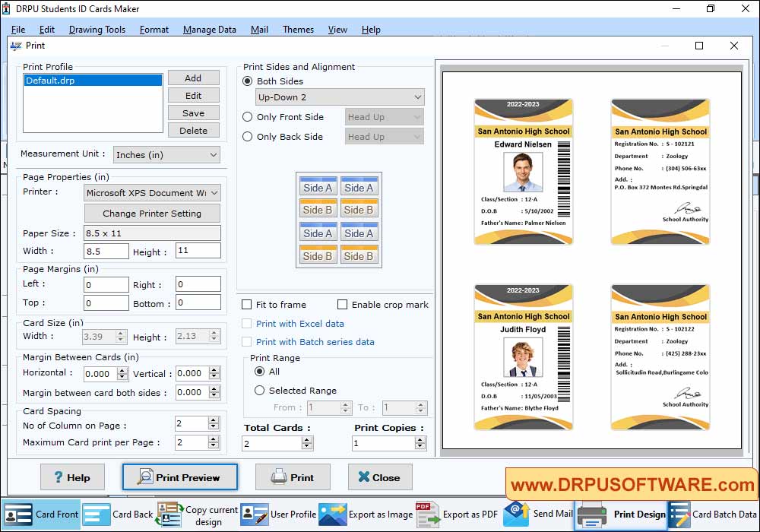
Task: Click the Print button with printer icon
Action: [x=293, y=477]
